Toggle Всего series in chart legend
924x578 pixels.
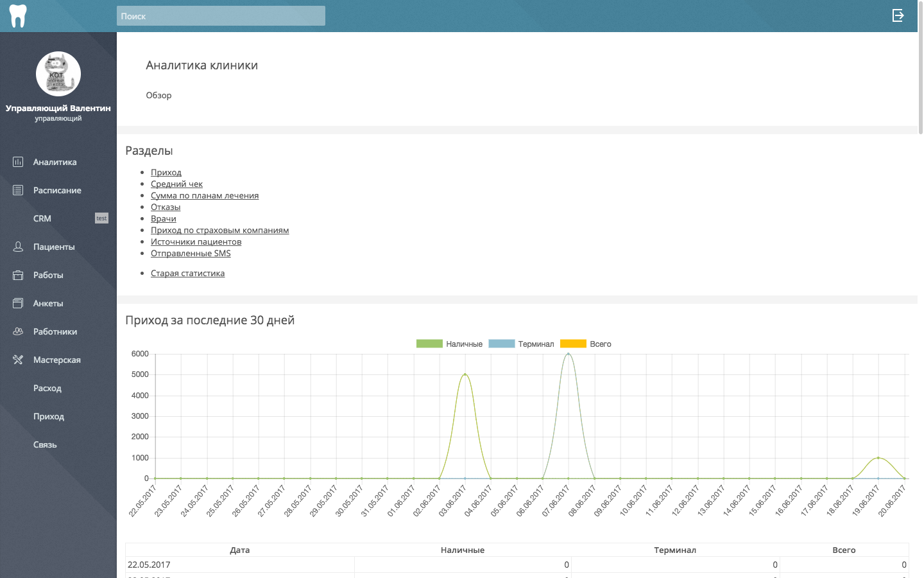[586, 344]
